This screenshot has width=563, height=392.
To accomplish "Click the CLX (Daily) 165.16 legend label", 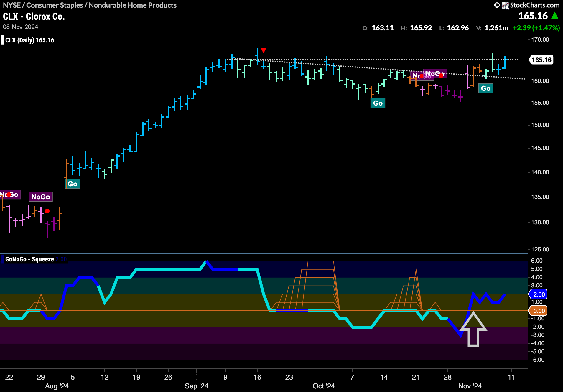I will pos(30,40).
